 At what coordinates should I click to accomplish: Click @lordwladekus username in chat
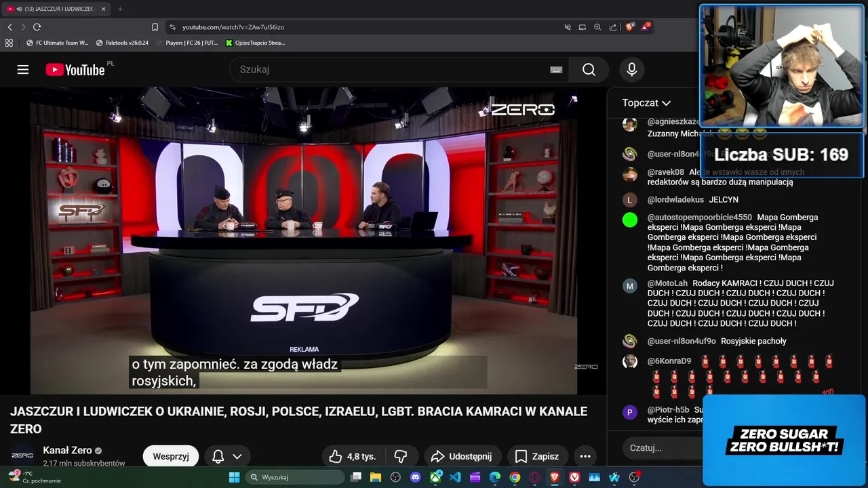coord(675,200)
